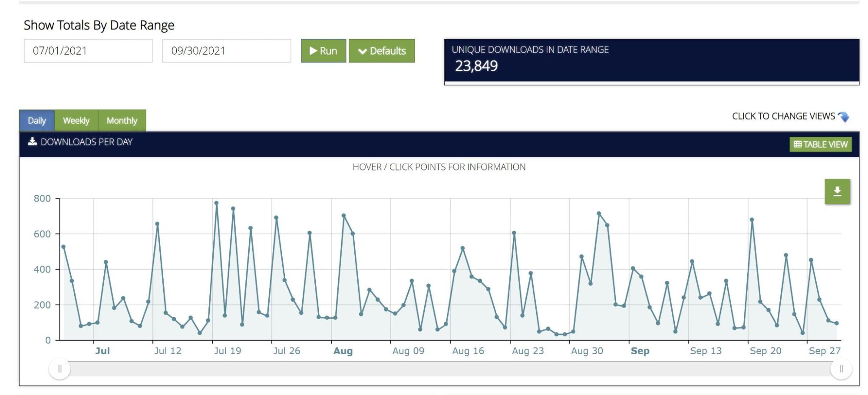Grab the left range slider handle
This screenshot has width=868, height=395.
click(60, 369)
